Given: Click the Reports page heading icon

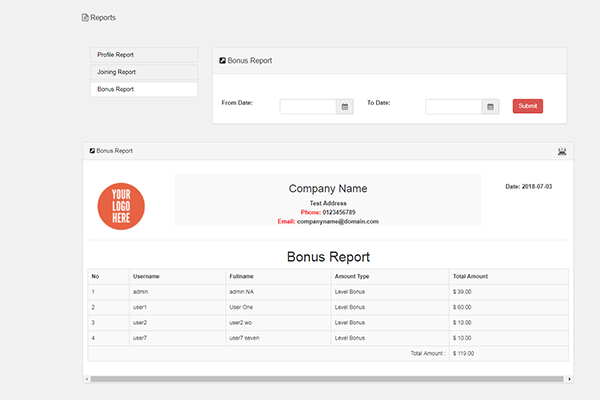Looking at the screenshot, I should 84,18.
